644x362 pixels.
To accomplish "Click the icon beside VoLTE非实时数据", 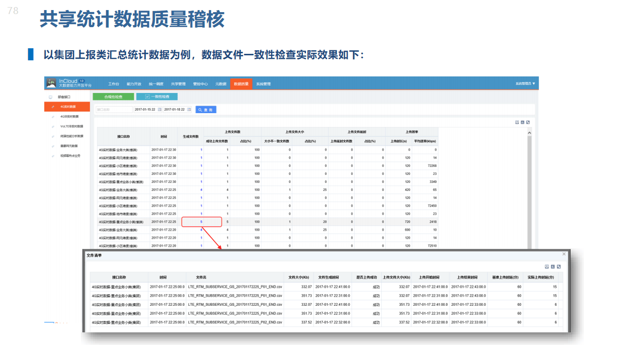I will pyautogui.click(x=53, y=126).
